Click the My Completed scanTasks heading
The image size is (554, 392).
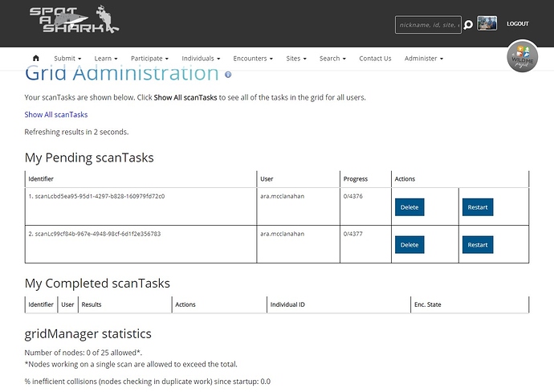[x=97, y=283]
